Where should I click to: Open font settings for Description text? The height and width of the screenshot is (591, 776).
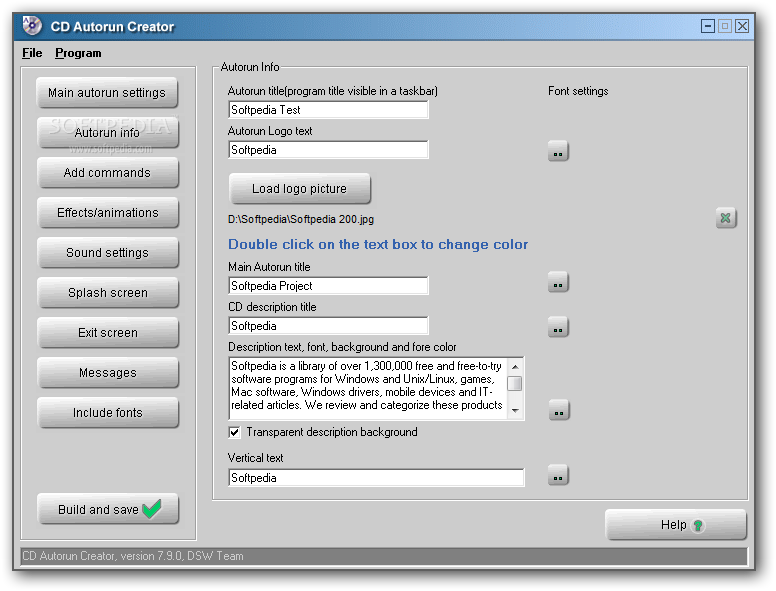[x=559, y=410]
